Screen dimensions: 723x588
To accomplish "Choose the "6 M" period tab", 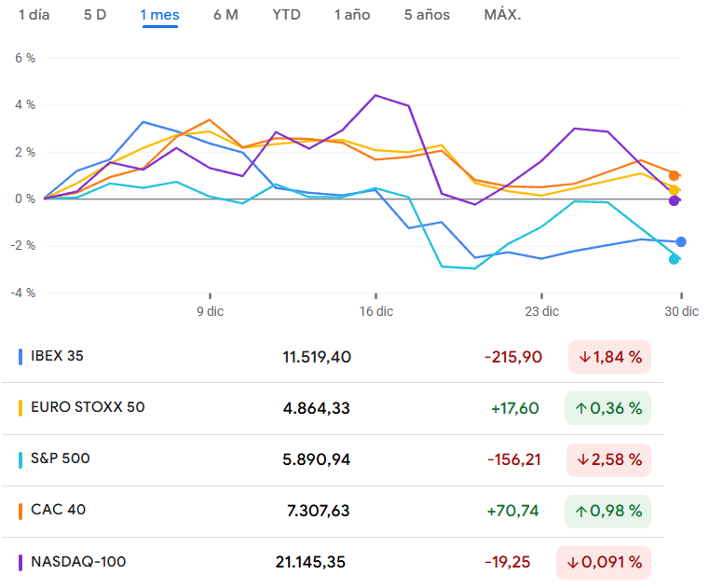I will (x=225, y=15).
